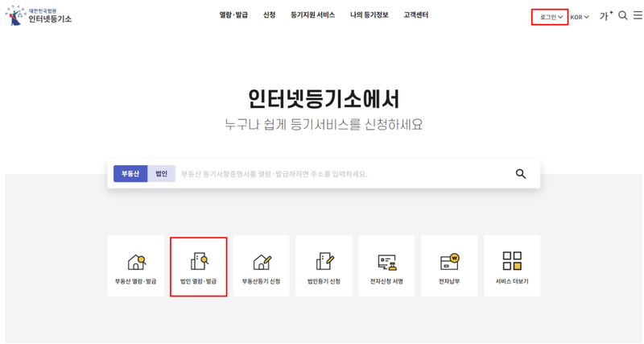Expand the 로그인 dropdown
The image size is (644, 344).
point(550,17)
